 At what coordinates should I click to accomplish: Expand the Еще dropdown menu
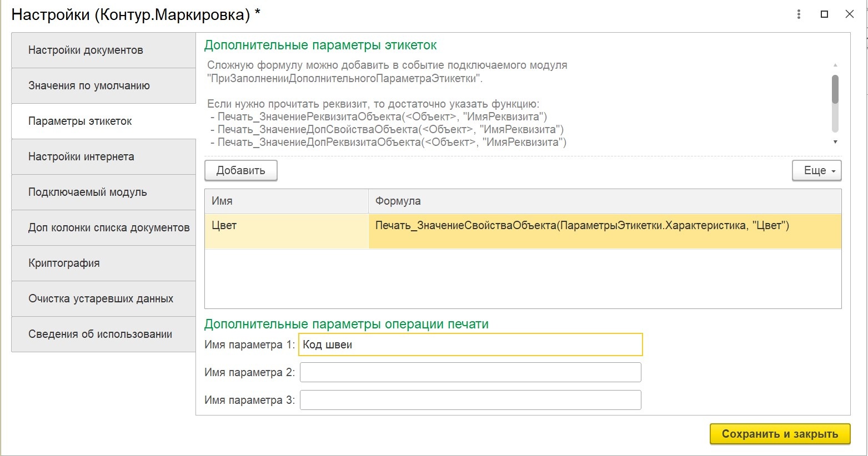[817, 170]
